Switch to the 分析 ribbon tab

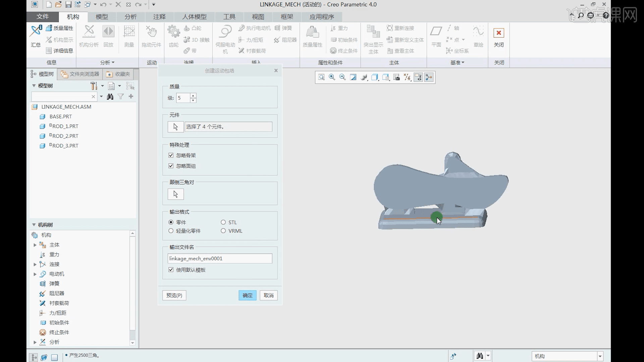tap(130, 17)
